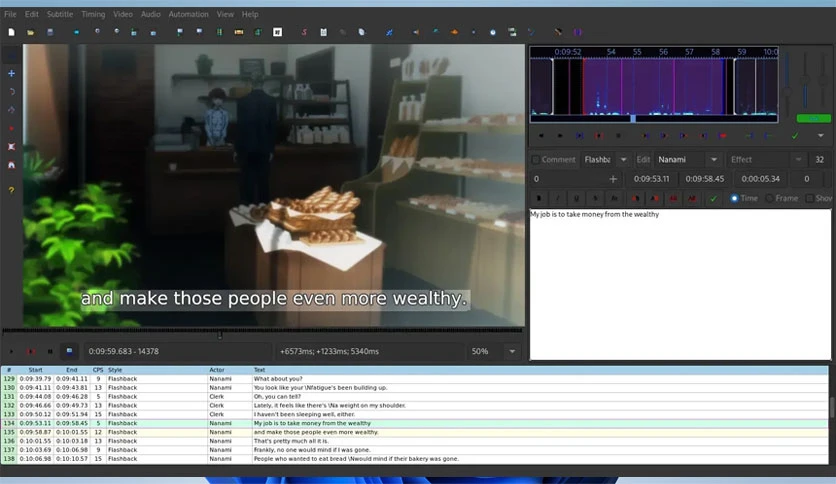Select the Scale subtitles tool

click(11, 128)
